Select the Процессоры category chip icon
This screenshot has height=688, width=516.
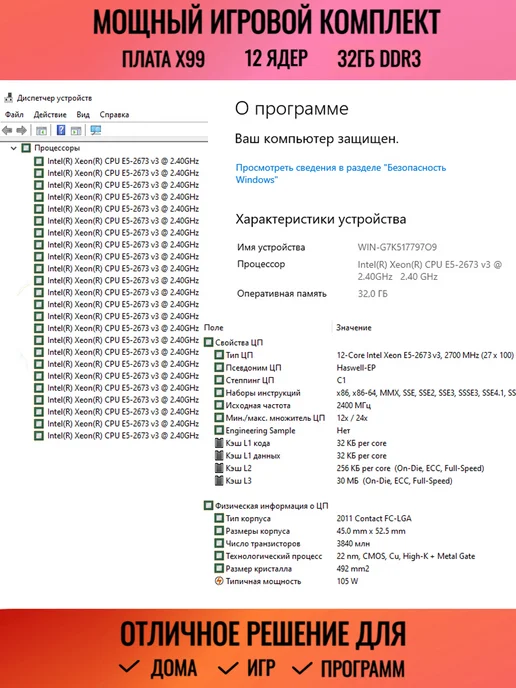tap(26, 148)
